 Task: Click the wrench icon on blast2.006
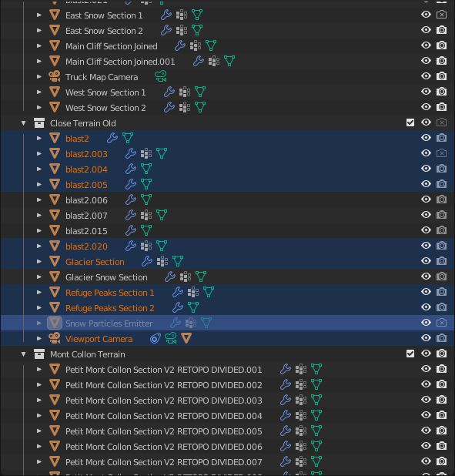point(131,199)
